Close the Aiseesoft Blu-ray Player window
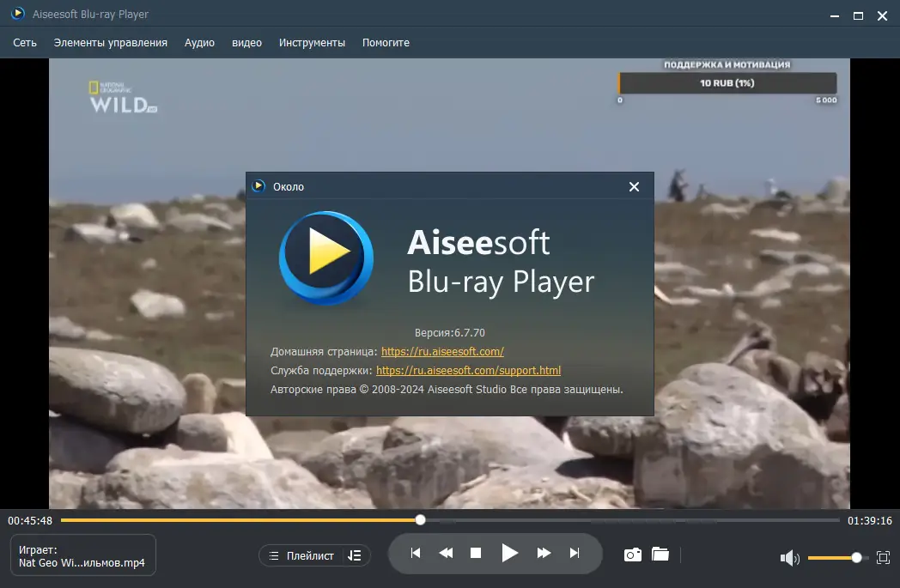 pos(882,16)
